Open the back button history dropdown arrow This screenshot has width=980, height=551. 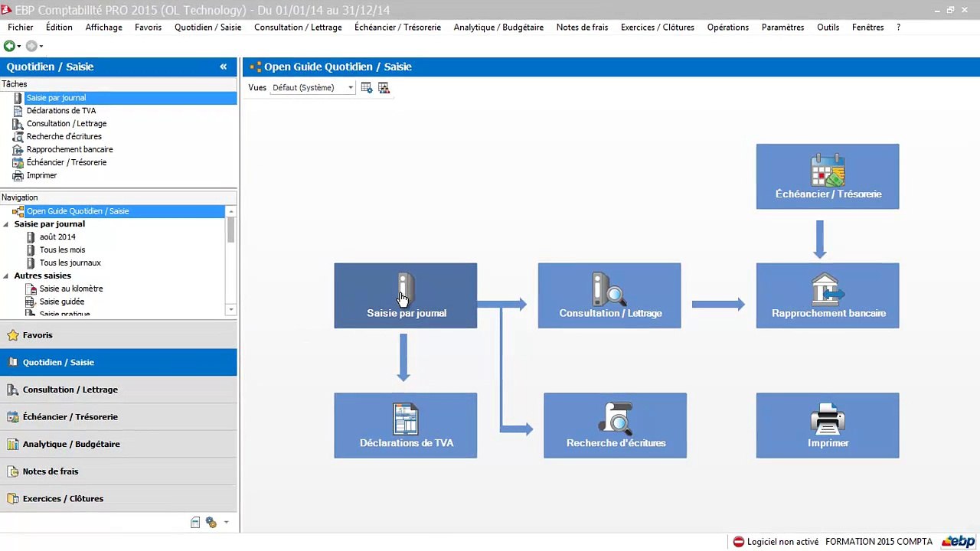click(19, 47)
